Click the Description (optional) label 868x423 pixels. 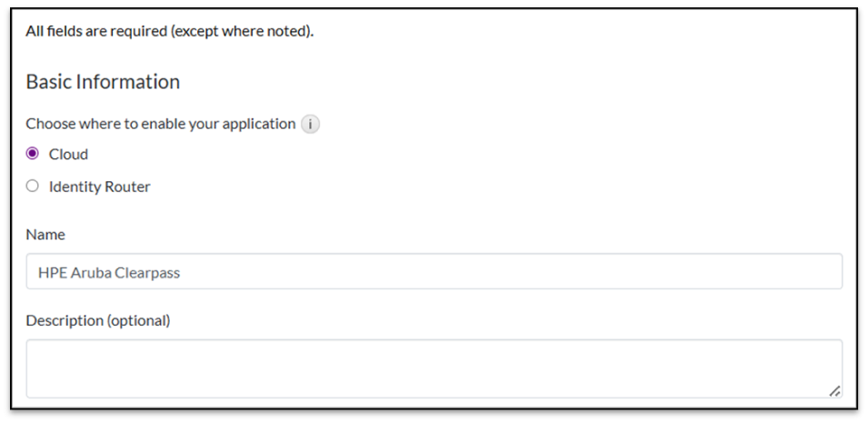tap(98, 320)
